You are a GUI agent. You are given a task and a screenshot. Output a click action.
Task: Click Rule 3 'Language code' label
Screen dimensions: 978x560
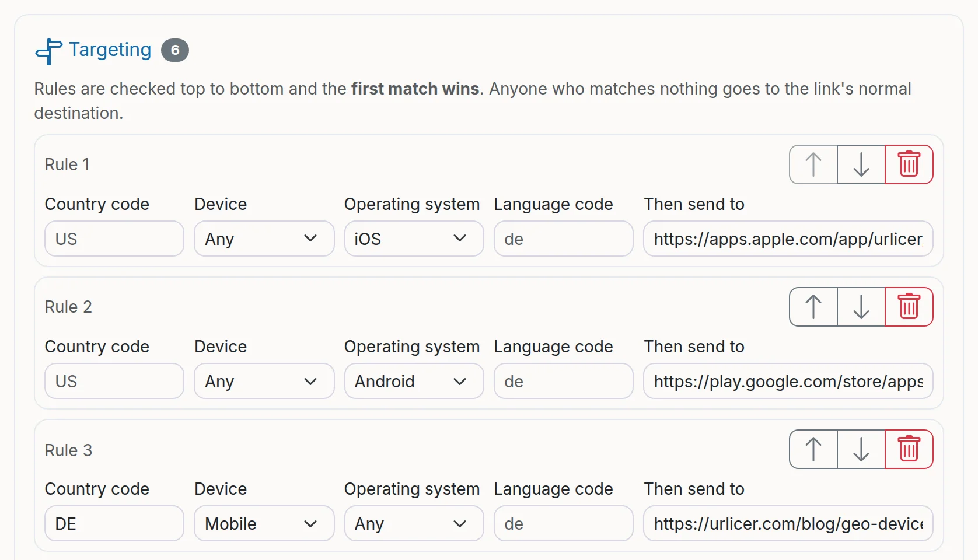coord(553,489)
